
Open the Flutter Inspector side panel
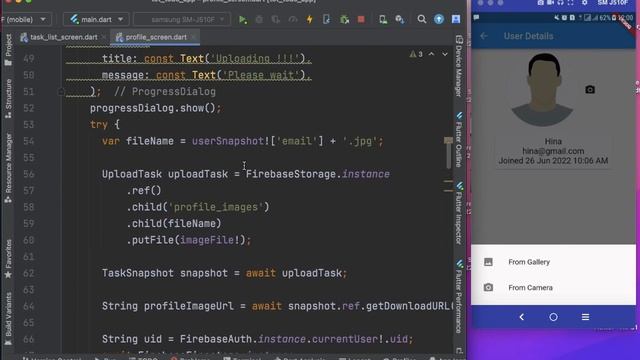(459, 213)
